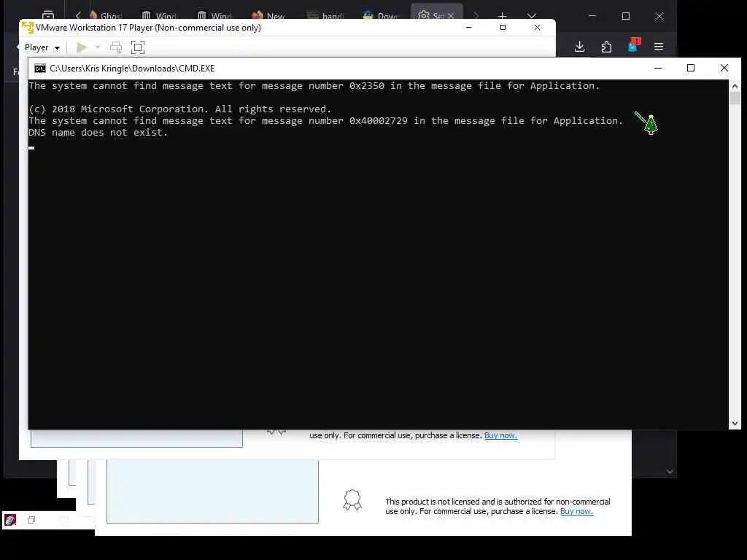Close the CMD.EXE window
The image size is (747, 560).
(x=724, y=68)
